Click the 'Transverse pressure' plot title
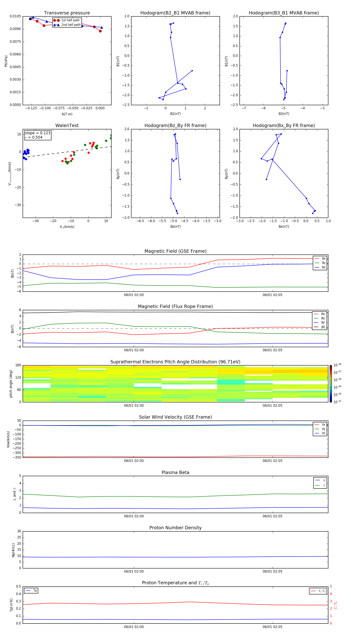351x644 pixels. (x=67, y=13)
